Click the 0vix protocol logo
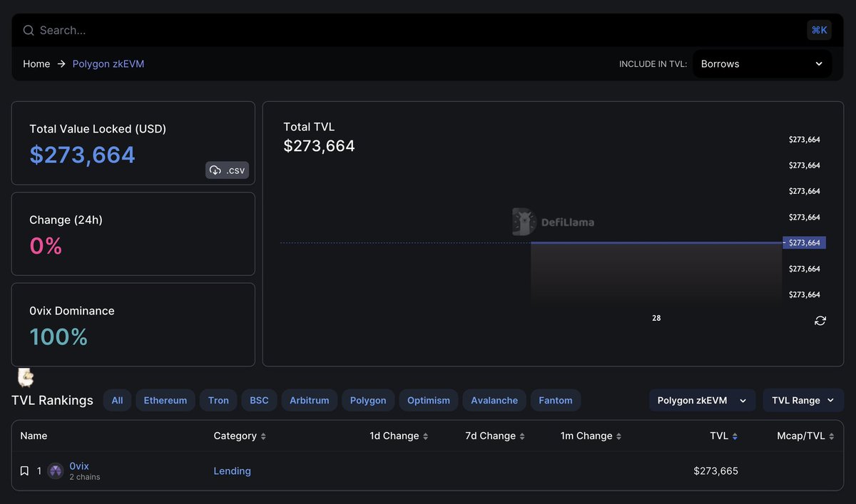Image resolution: width=856 pixels, height=504 pixels. (x=55, y=470)
